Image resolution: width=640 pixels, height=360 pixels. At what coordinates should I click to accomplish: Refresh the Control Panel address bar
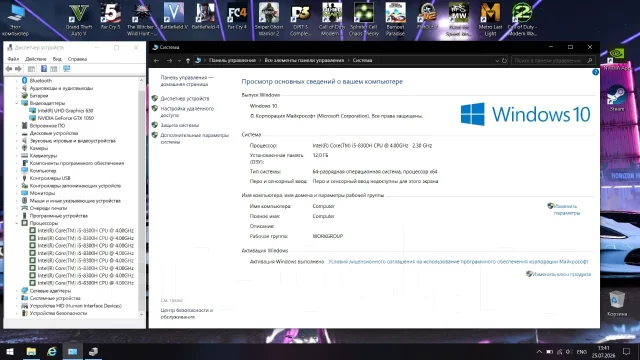tap(504, 60)
